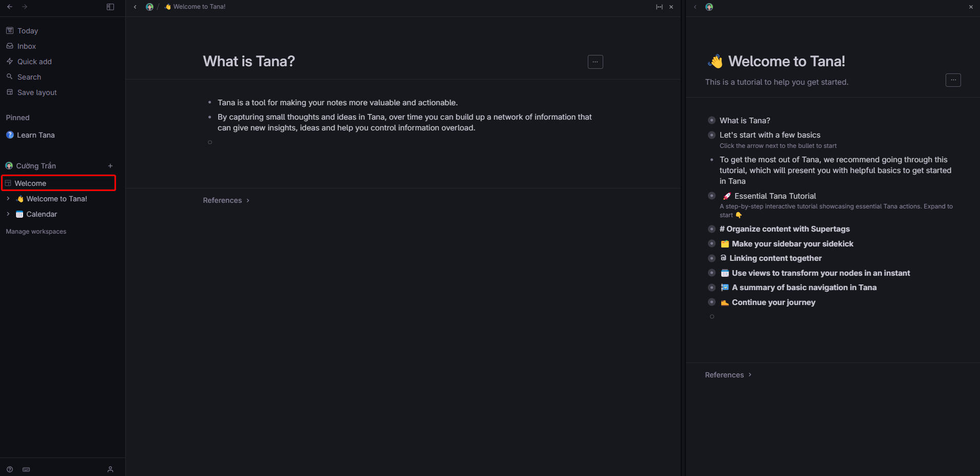Expand the Welcome to Tana! tree item
This screenshot has height=476, width=980.
[8, 199]
